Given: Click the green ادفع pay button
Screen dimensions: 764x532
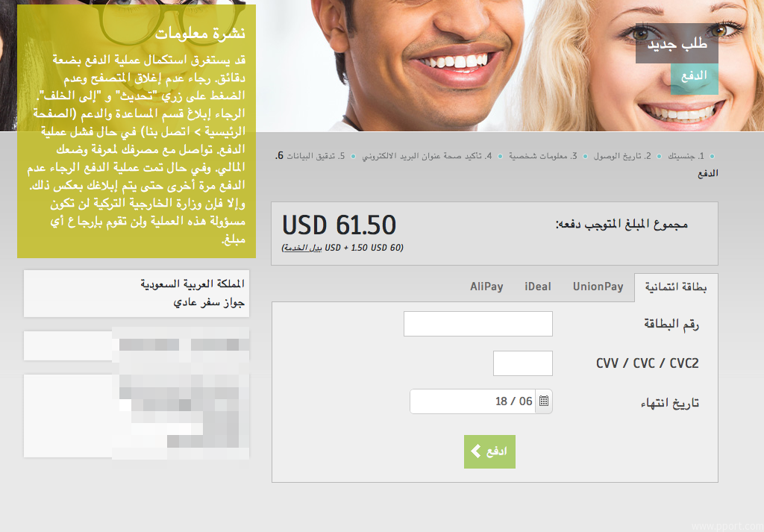Looking at the screenshot, I should tap(489, 451).
